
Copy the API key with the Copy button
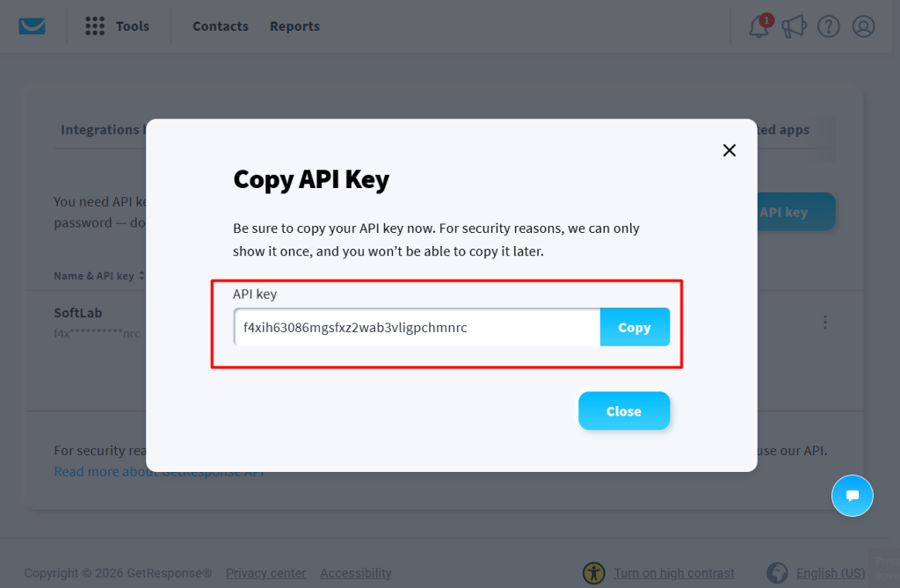tap(635, 327)
